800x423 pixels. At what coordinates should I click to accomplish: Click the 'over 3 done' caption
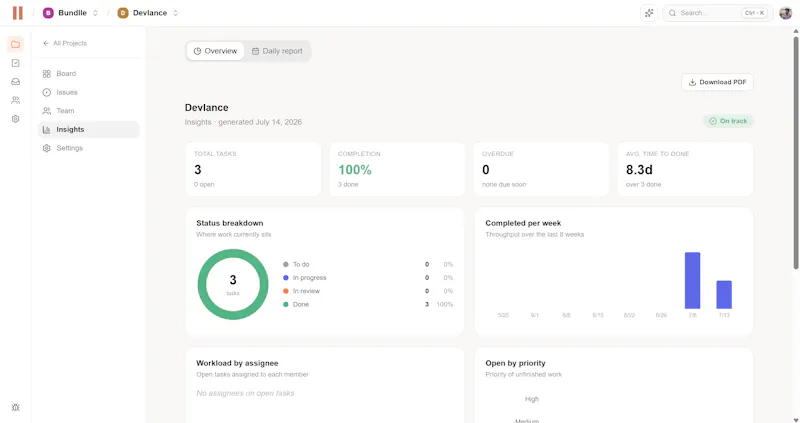pyautogui.click(x=643, y=184)
